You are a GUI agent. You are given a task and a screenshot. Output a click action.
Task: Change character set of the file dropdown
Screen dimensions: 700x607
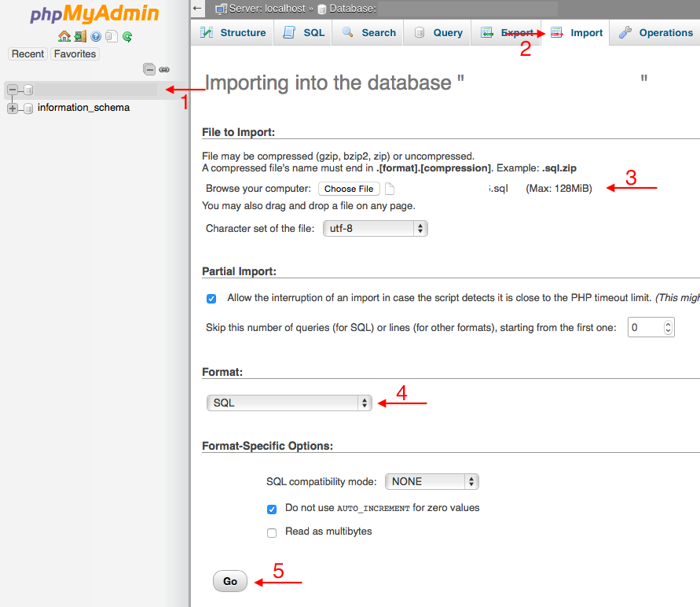coord(375,228)
